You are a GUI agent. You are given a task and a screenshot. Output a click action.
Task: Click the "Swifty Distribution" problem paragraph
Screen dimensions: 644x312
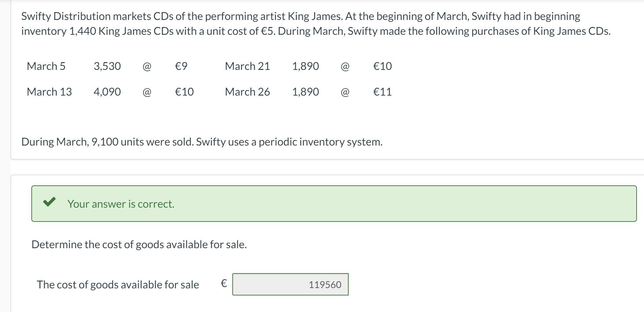point(316,24)
